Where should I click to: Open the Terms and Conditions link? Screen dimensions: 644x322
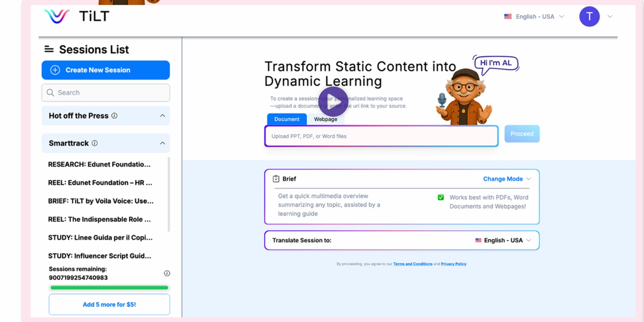click(413, 264)
